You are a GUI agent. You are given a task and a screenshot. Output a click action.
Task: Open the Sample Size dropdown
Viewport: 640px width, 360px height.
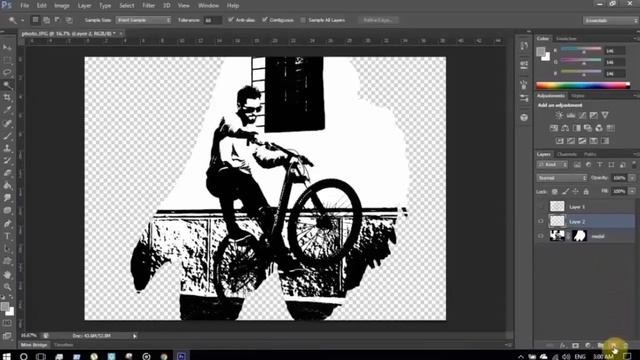tap(143, 20)
